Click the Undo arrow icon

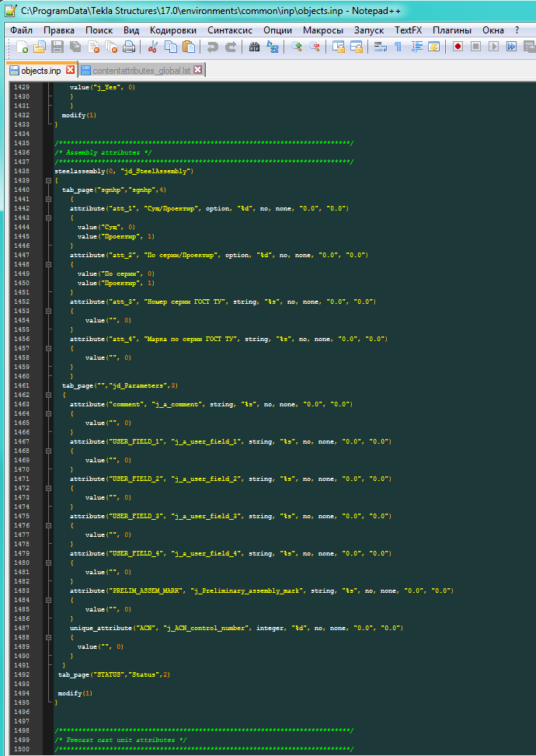[212, 47]
